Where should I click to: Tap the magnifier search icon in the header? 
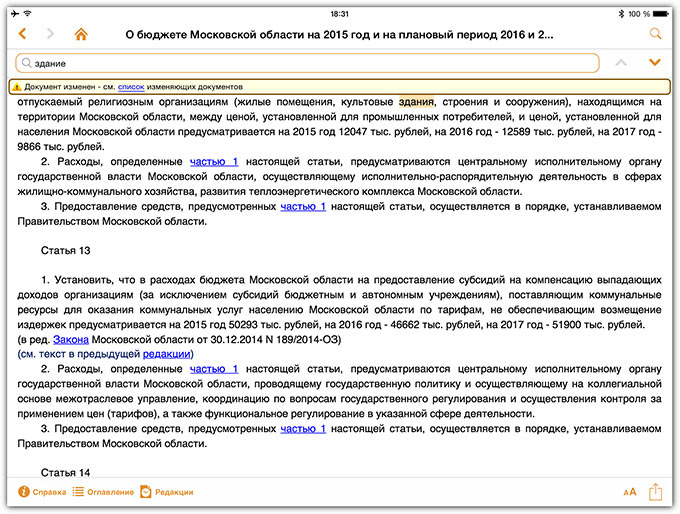[x=655, y=34]
